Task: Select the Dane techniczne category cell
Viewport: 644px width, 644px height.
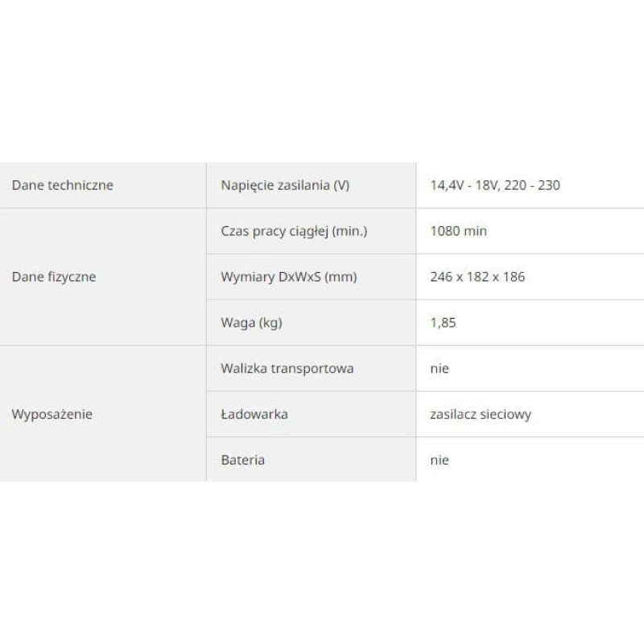Action: click(103, 185)
